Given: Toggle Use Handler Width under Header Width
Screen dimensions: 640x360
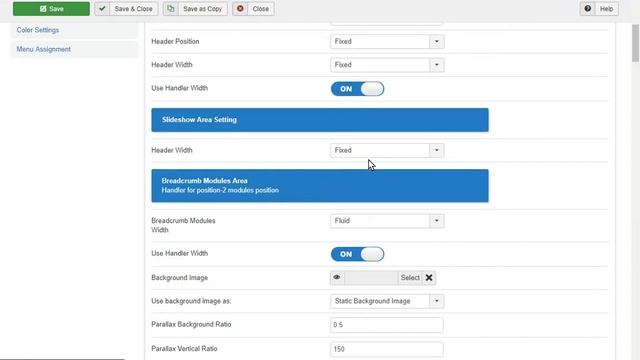Looking at the screenshot, I should pos(358,89).
